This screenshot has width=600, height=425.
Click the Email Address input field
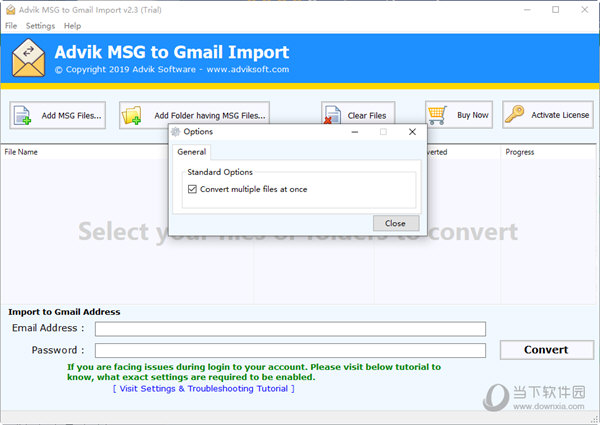(290, 329)
